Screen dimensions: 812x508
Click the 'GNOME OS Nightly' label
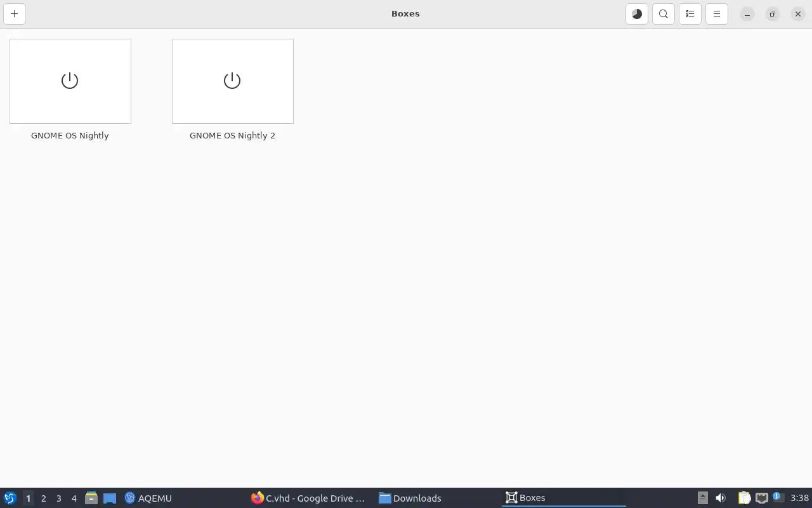coord(70,135)
